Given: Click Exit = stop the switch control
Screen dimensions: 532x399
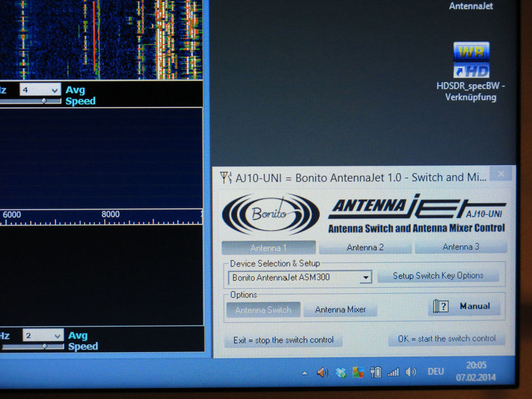Looking at the screenshot, I should point(283,340).
